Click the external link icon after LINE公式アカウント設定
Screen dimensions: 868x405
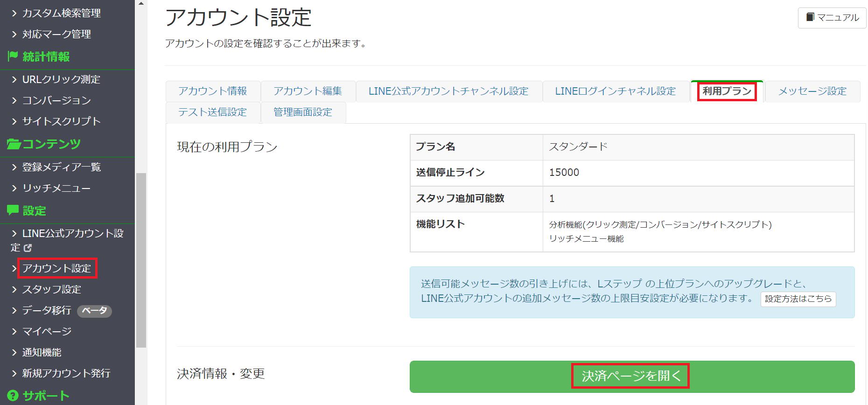point(28,248)
